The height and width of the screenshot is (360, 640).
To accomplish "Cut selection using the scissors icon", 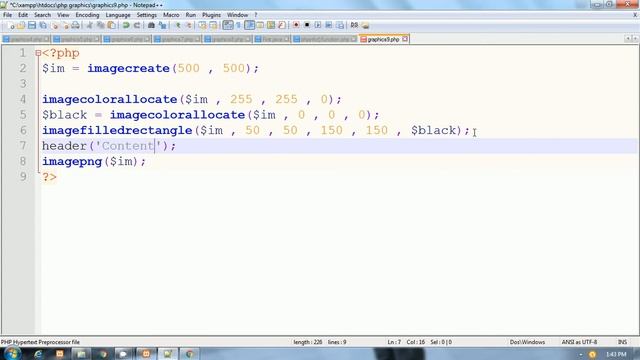I will point(89,25).
